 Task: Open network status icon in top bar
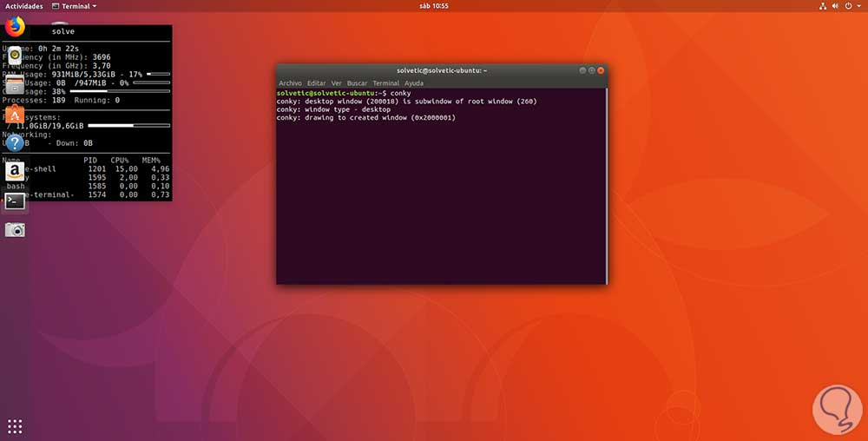point(823,6)
